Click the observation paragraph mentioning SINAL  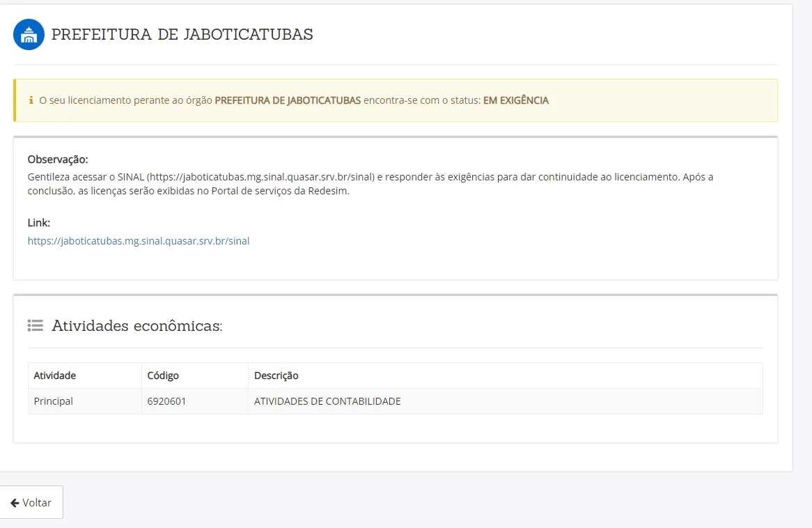tap(370, 184)
